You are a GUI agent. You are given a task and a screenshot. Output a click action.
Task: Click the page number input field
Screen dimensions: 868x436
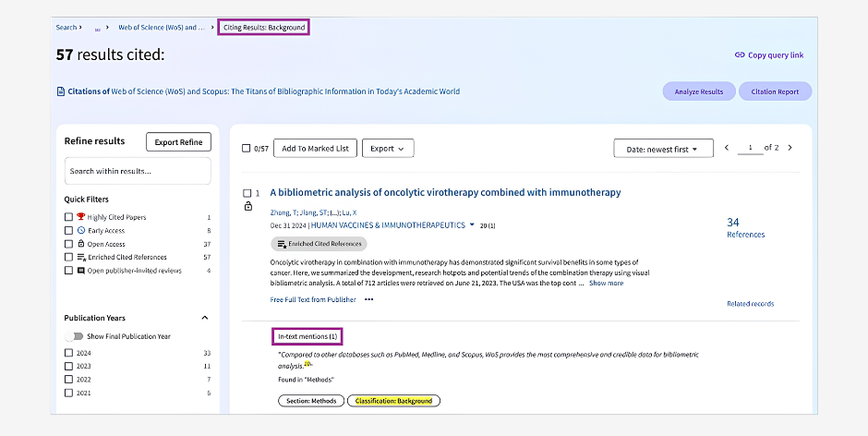tap(750, 148)
